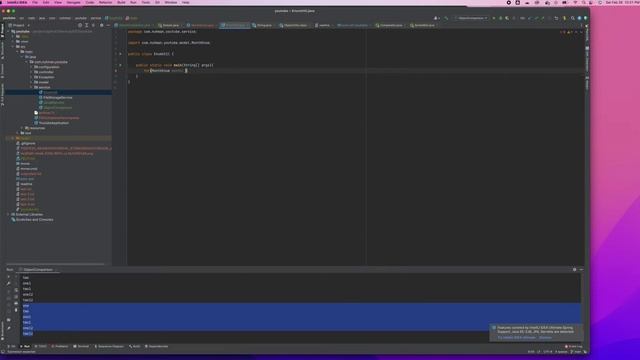Open the TODO tool window
The width and height of the screenshot is (640, 360).
coord(41,347)
